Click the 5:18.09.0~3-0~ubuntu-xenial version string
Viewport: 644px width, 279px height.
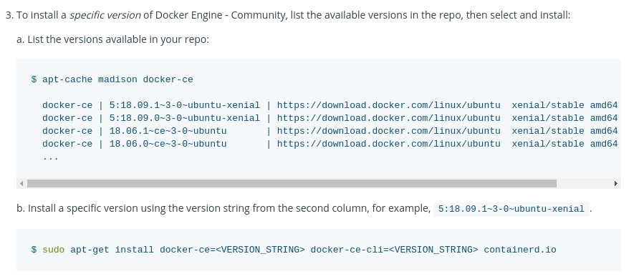[184, 118]
